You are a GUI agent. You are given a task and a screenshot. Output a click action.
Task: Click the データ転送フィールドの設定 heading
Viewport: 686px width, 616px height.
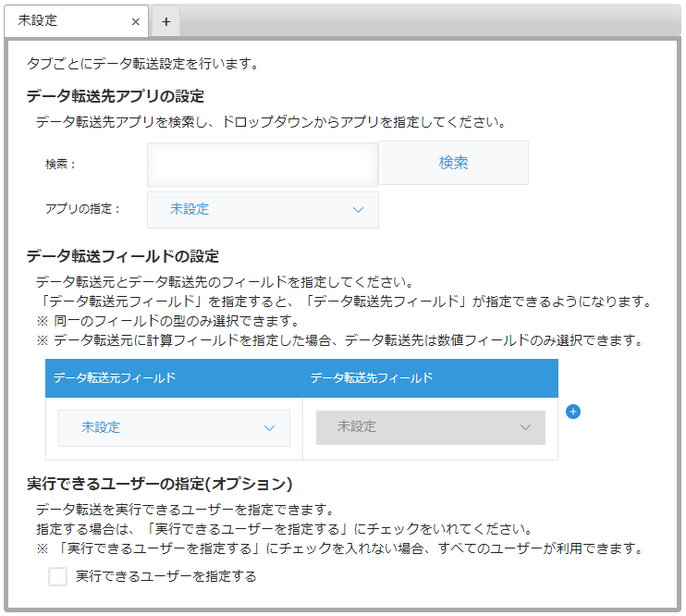(x=123, y=256)
